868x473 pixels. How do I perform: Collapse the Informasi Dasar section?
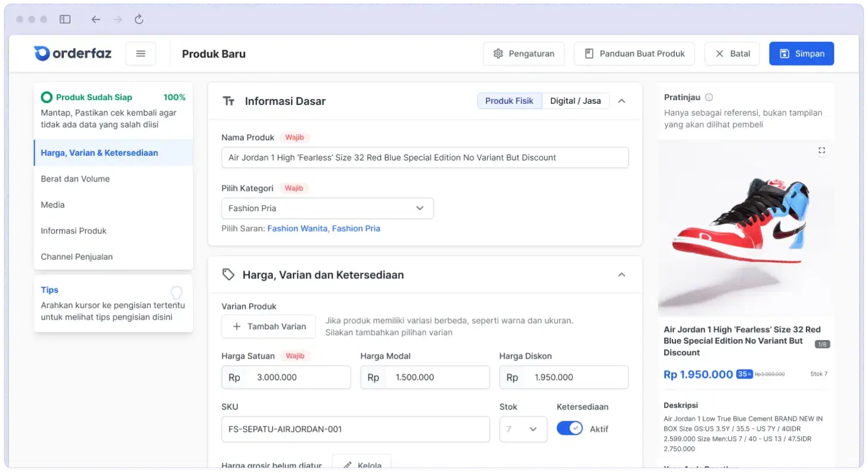point(621,101)
